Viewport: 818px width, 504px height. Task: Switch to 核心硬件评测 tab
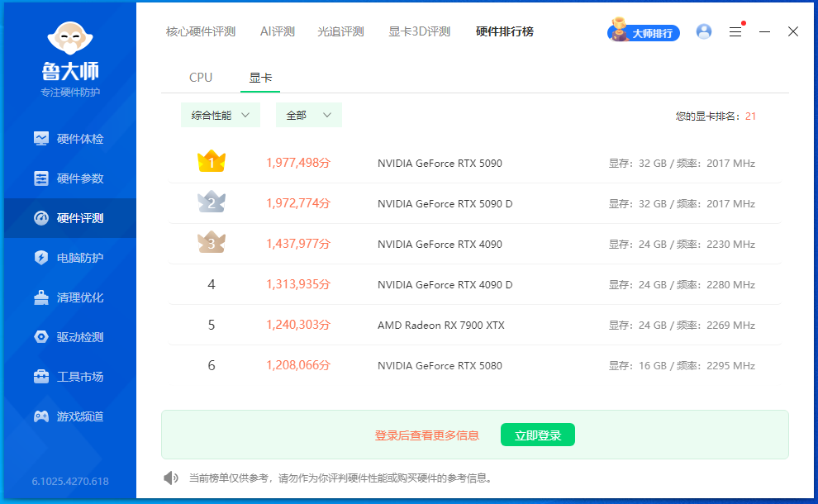201,32
